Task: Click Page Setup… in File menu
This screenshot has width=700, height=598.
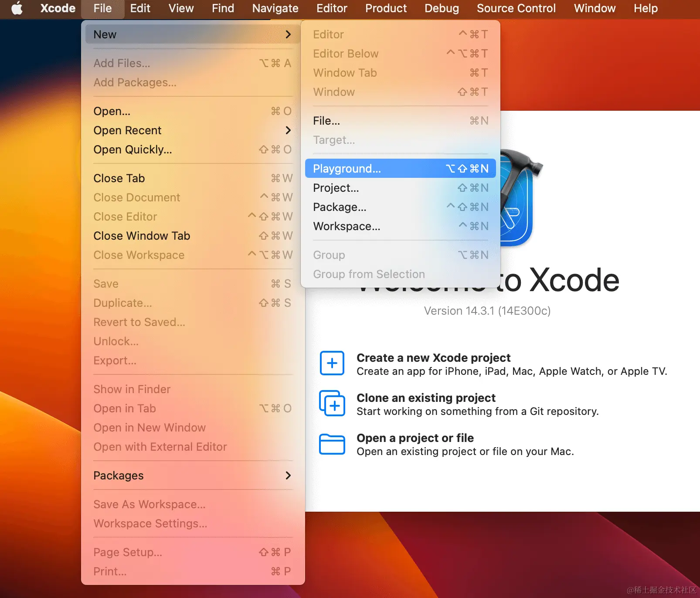Action: tap(193, 552)
